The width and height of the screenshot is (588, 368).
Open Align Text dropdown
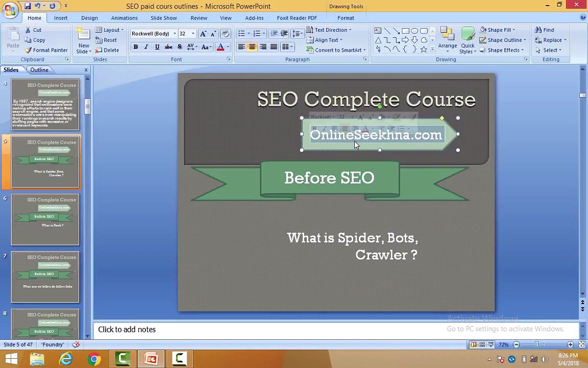pos(325,40)
